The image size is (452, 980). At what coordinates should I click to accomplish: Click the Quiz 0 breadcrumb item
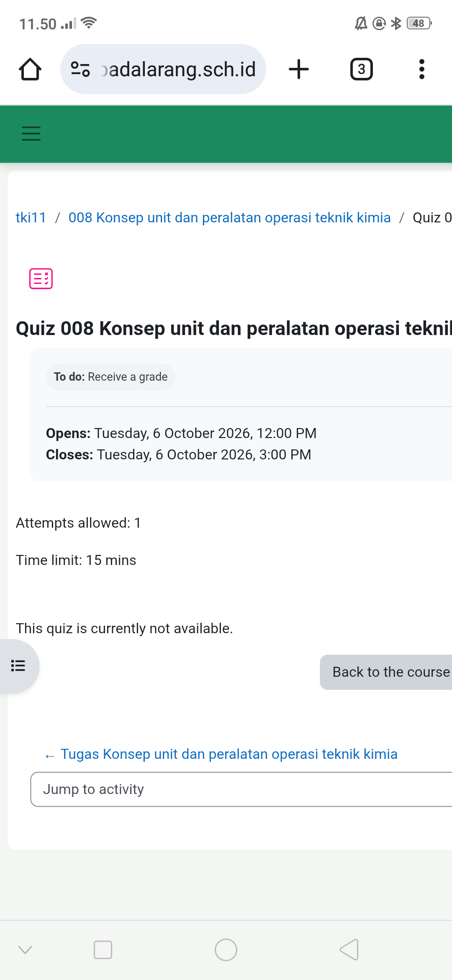pos(432,218)
